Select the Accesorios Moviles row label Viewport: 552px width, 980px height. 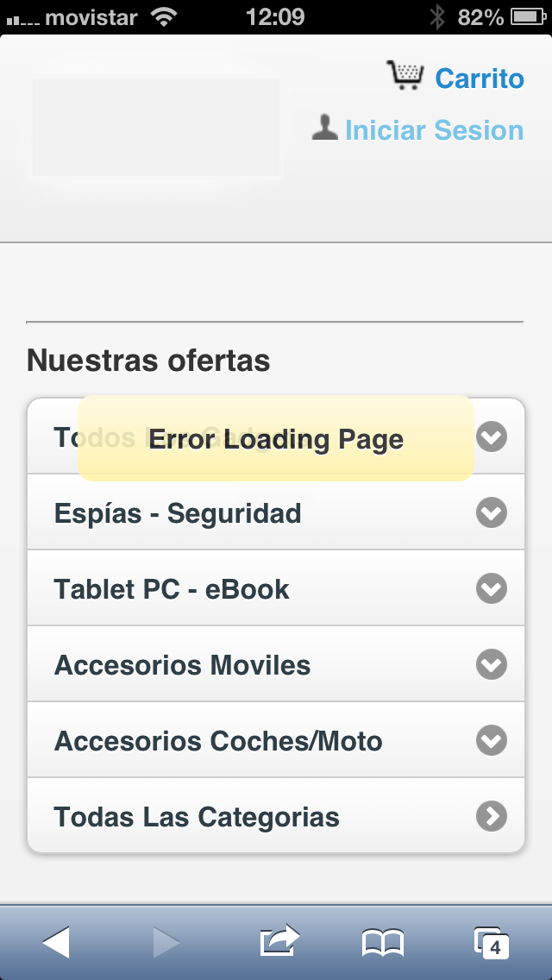pyautogui.click(x=183, y=665)
